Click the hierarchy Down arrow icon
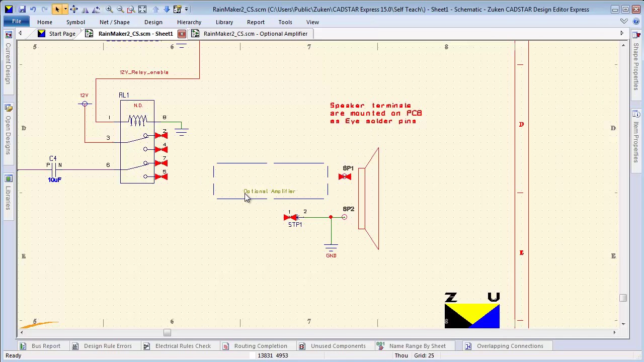 click(x=167, y=9)
